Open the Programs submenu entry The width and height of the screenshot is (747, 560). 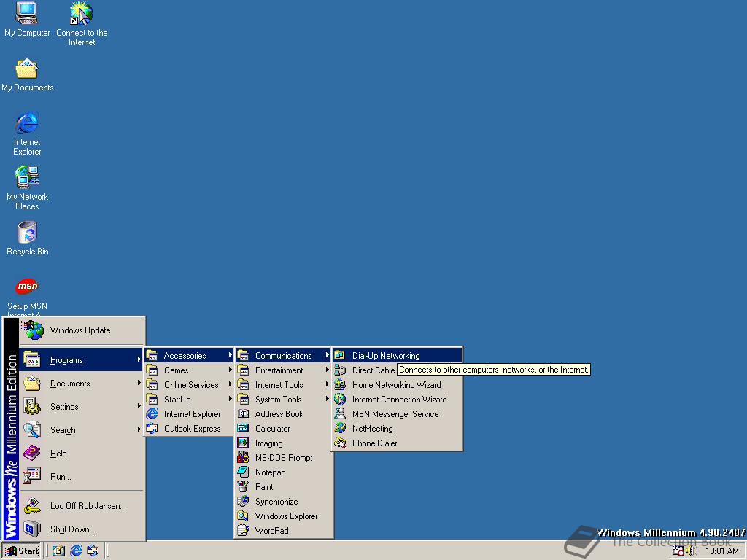tap(82, 359)
